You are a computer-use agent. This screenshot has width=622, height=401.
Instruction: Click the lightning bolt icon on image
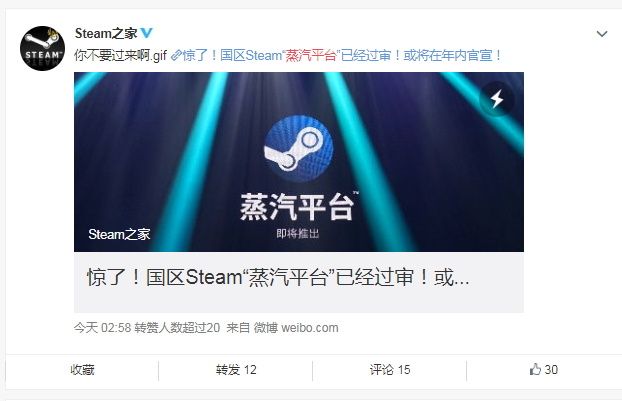pyautogui.click(x=497, y=99)
